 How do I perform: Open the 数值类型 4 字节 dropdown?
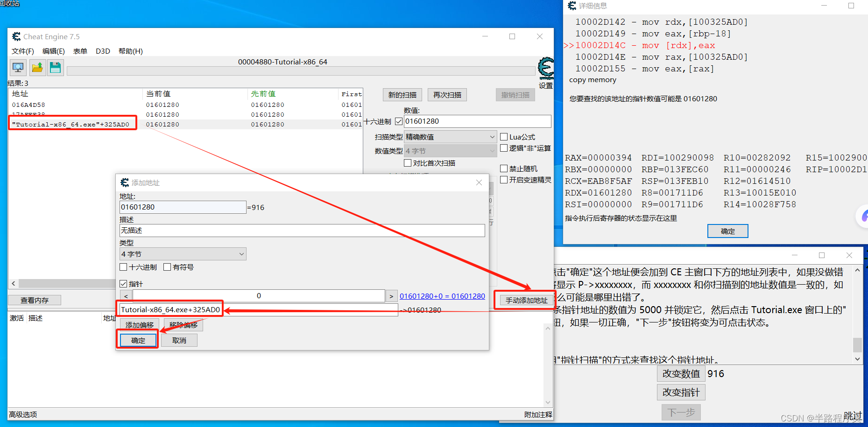pos(450,151)
